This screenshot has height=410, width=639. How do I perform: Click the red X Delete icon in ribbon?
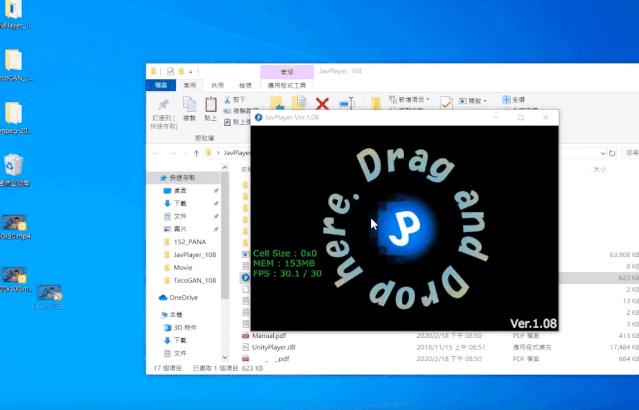point(322,104)
